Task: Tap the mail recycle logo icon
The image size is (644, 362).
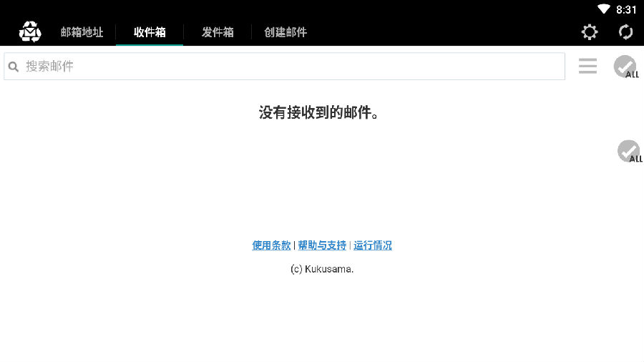Action: [x=30, y=31]
